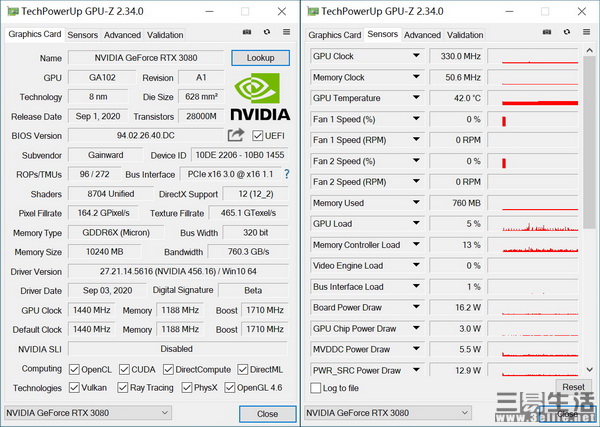Toggle the DirectCompute checkbox
The image size is (600, 427).
click(168, 370)
